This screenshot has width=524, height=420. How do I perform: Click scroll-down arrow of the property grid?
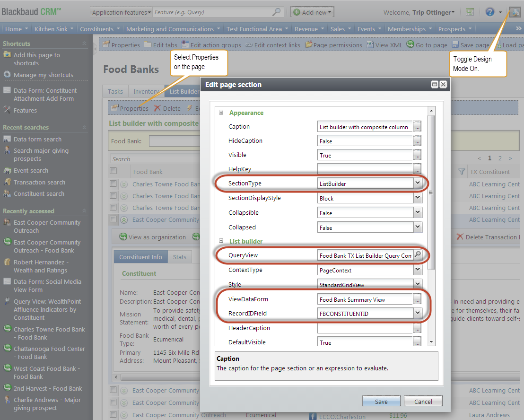[x=431, y=342]
